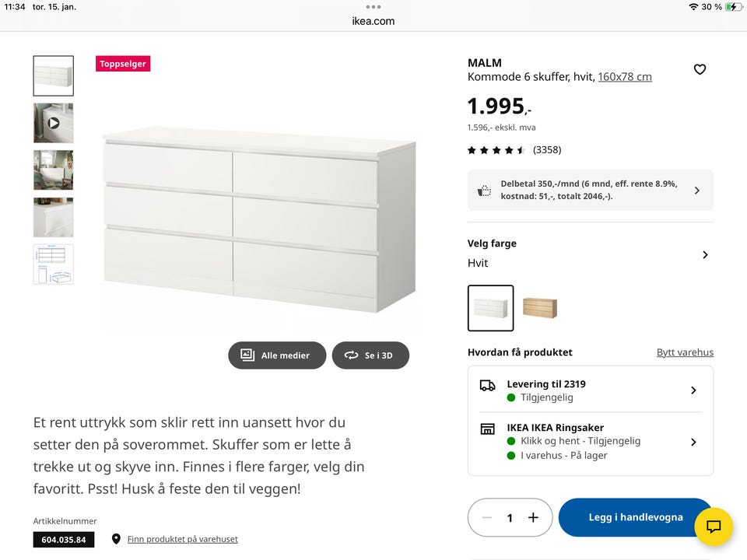
Task: Select the assembly diagram thumbnail
Action: (x=53, y=264)
